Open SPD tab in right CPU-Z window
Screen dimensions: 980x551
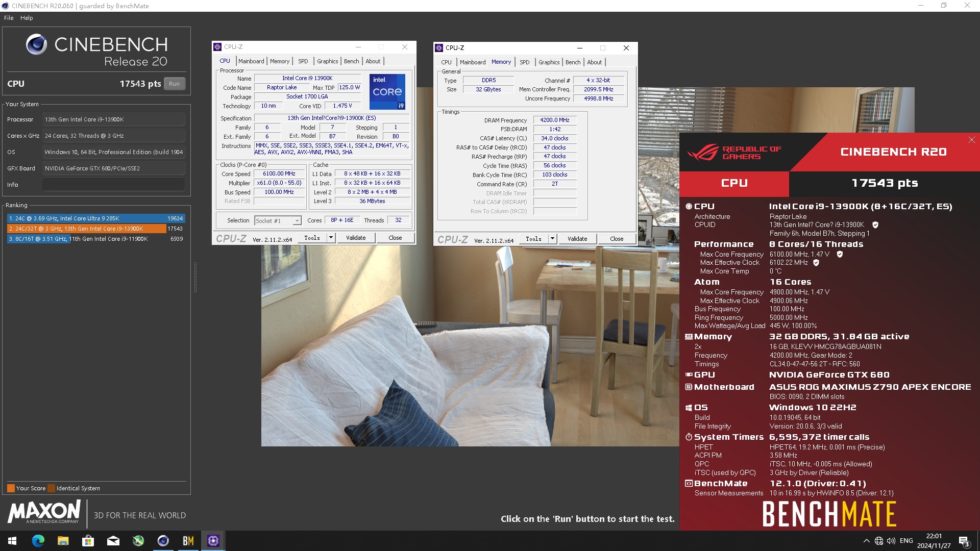[x=525, y=62]
